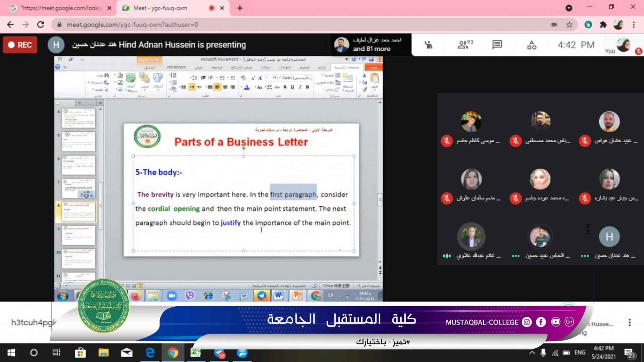Click the red REC recording indicator
The height and width of the screenshot is (362, 644).
(x=20, y=45)
